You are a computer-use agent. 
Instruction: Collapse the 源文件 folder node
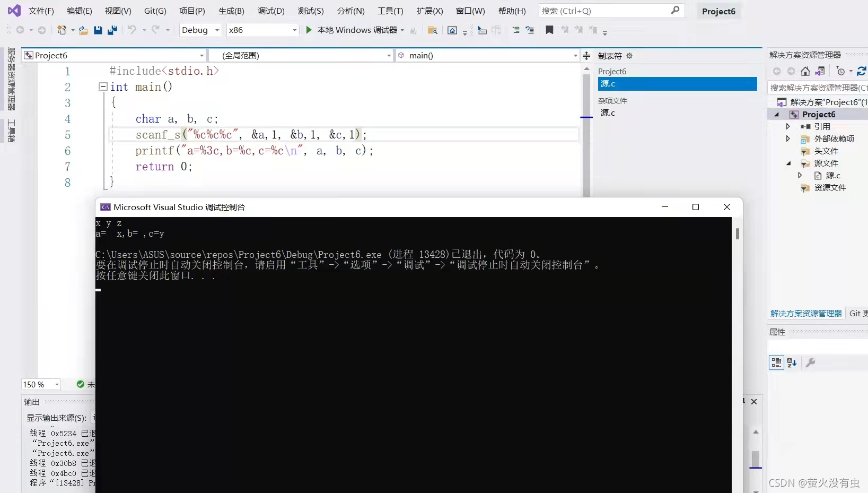click(x=788, y=163)
